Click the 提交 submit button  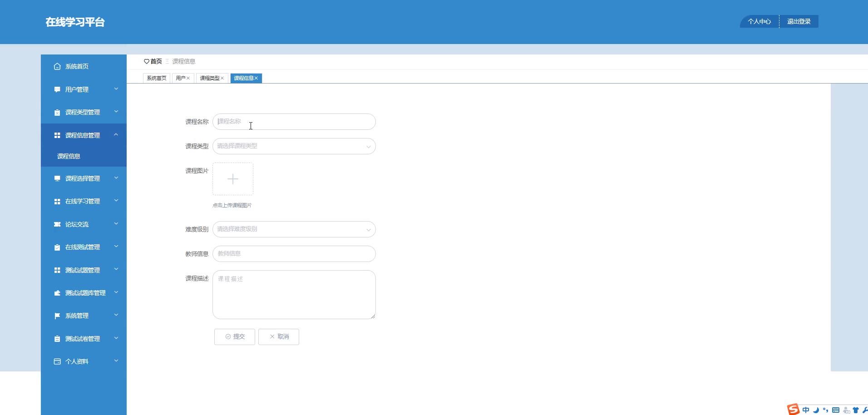235,337
